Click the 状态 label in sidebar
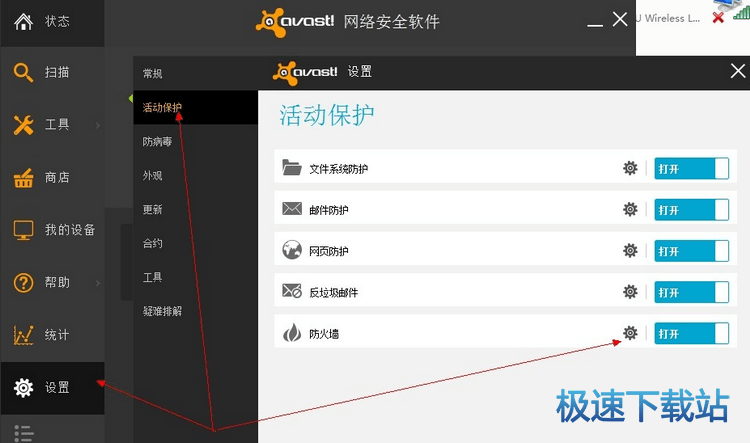The height and width of the screenshot is (443, 750). coord(57,22)
